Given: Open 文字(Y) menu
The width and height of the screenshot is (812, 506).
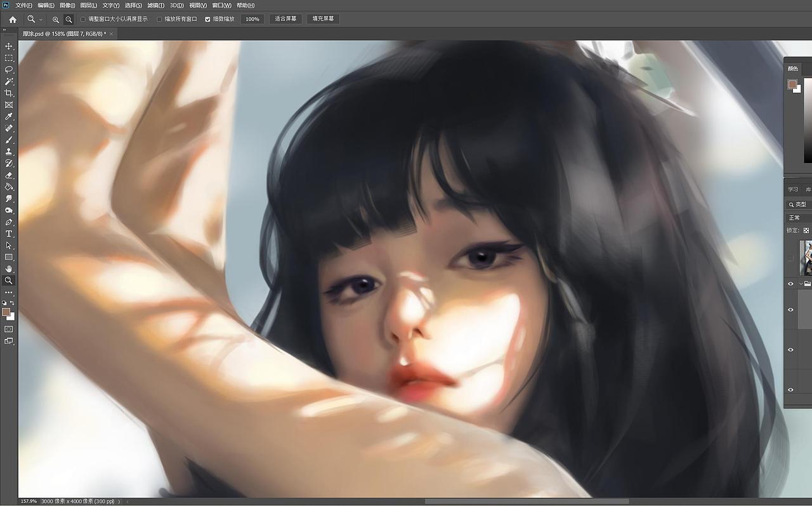Looking at the screenshot, I should coord(111,5).
